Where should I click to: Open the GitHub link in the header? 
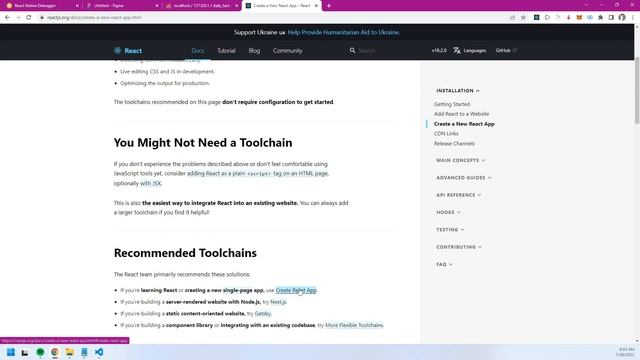point(506,50)
